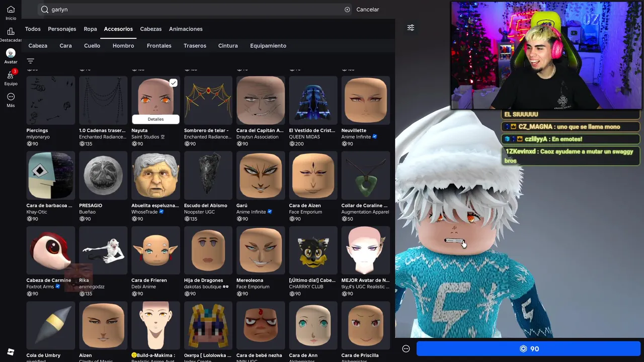Select Collar de Coraline thumbnail
This screenshot has width=644, height=362.
tap(366, 175)
